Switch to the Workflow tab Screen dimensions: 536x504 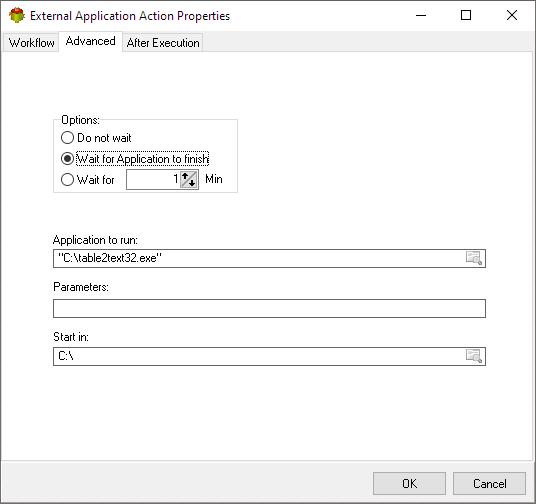click(31, 43)
